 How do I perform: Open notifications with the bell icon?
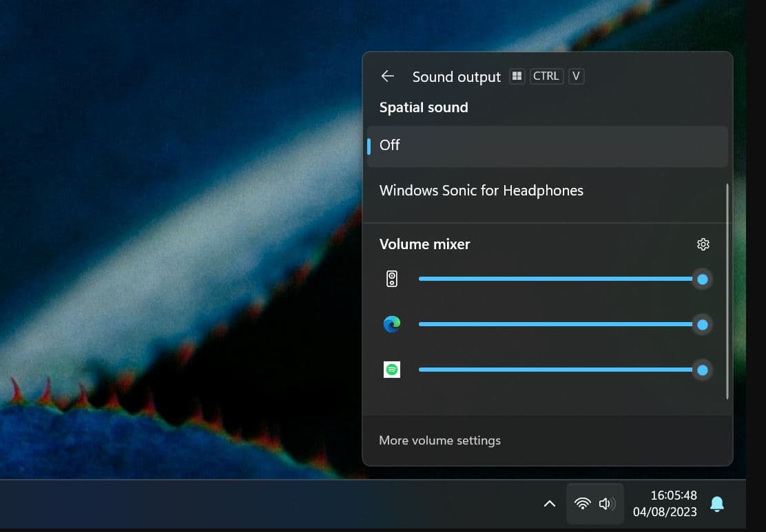coord(717,504)
